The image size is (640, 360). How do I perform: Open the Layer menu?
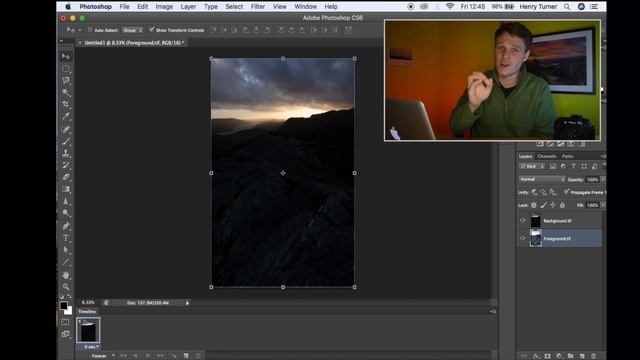coord(188,7)
